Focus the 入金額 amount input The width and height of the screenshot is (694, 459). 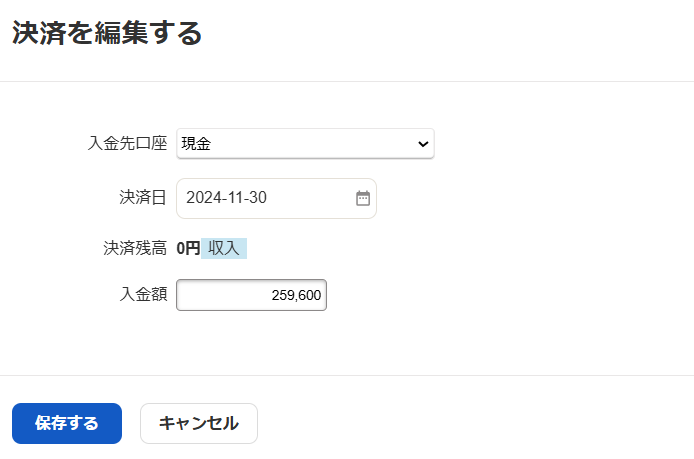[x=251, y=295]
